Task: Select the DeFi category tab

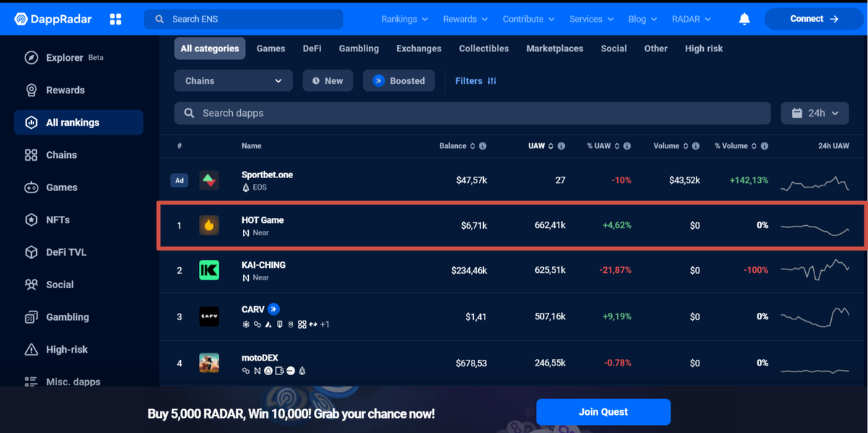Action: 312,49
